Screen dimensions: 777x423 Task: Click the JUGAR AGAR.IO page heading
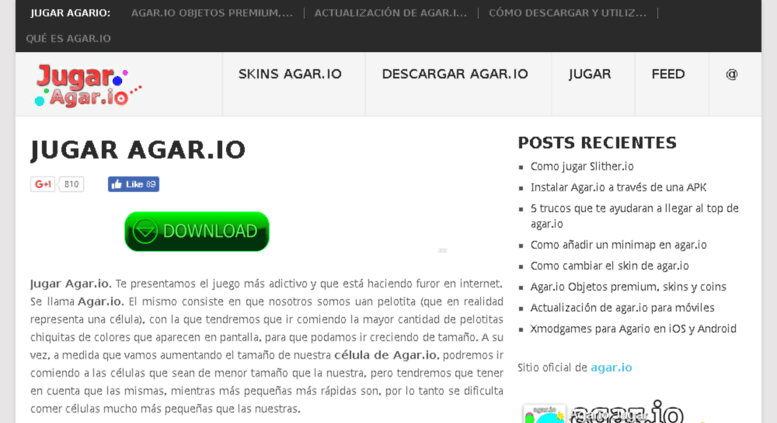138,150
